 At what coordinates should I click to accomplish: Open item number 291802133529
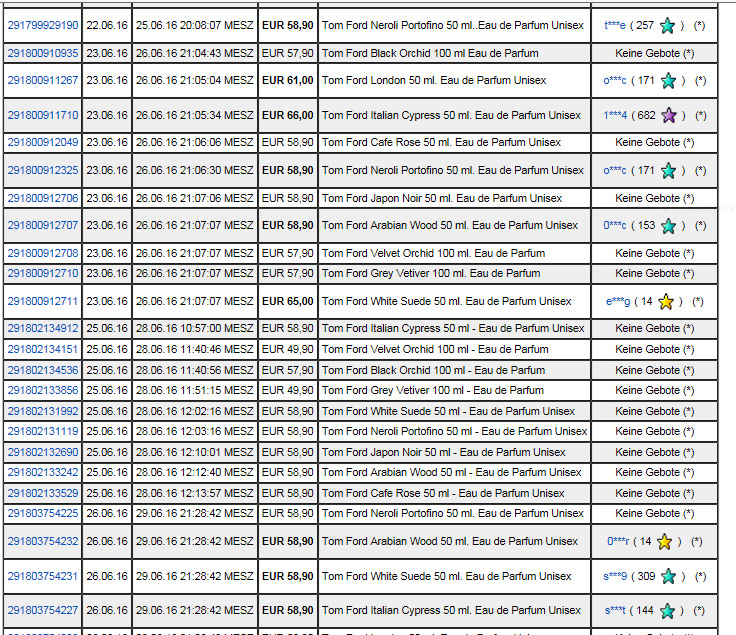pyautogui.click(x=43, y=493)
